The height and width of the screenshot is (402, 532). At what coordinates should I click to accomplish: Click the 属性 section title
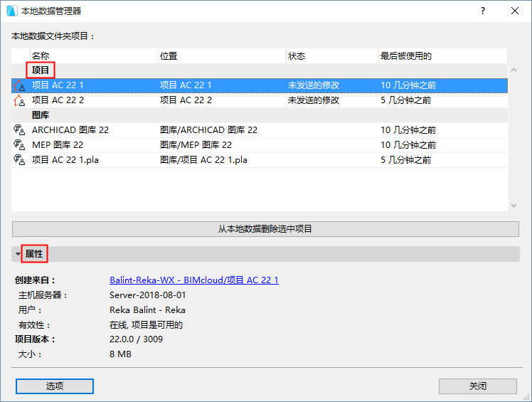34,253
